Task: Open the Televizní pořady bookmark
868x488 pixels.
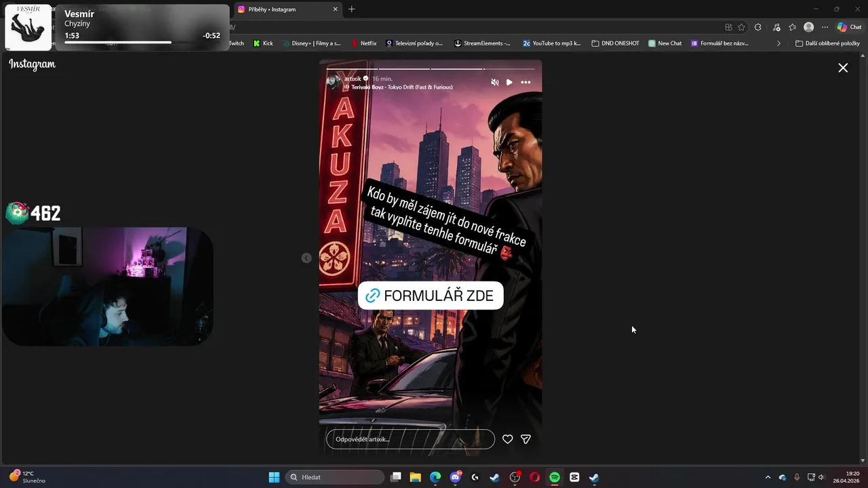Action: [414, 43]
